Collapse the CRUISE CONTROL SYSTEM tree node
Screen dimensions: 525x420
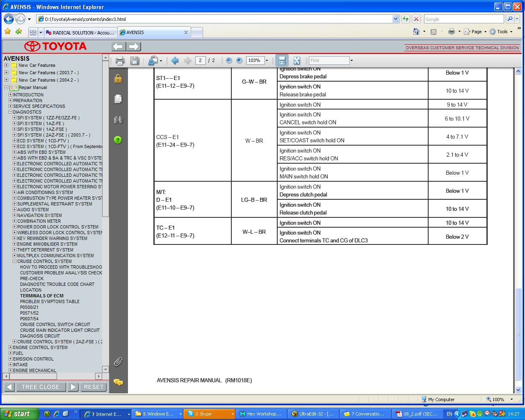[x=15, y=261]
